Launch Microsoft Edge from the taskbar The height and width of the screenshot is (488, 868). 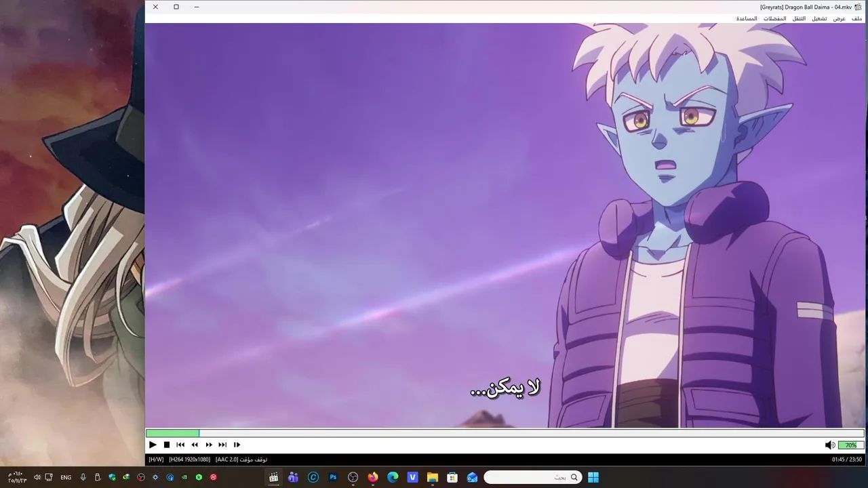coord(393,477)
